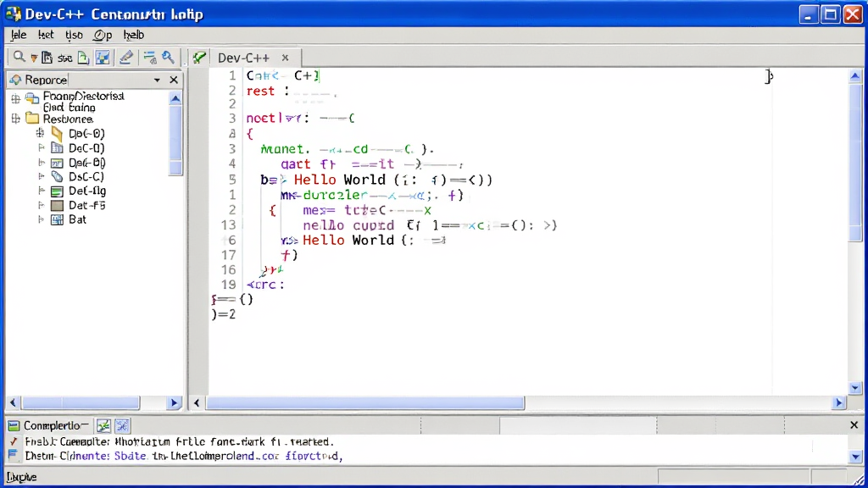This screenshot has height=488, width=868.
Task: Click the editor vertical scroll up arrow
Action: [x=855, y=75]
